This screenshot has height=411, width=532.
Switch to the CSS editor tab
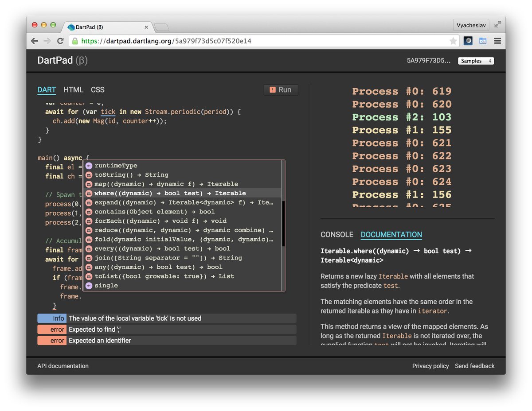point(98,90)
